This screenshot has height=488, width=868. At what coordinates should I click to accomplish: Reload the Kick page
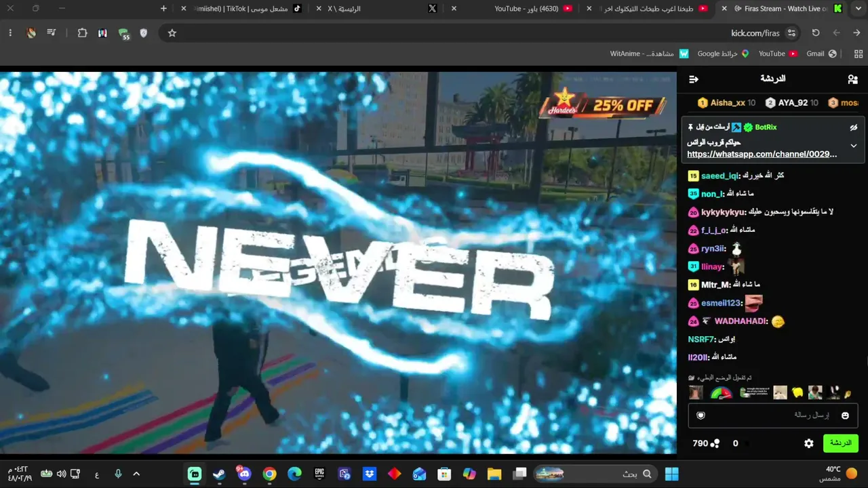click(x=816, y=33)
